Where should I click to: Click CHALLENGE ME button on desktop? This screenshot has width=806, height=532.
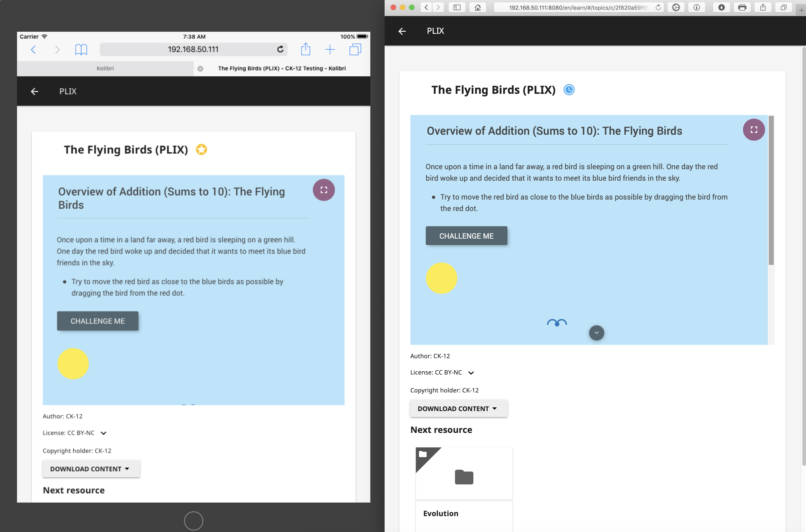[466, 236]
